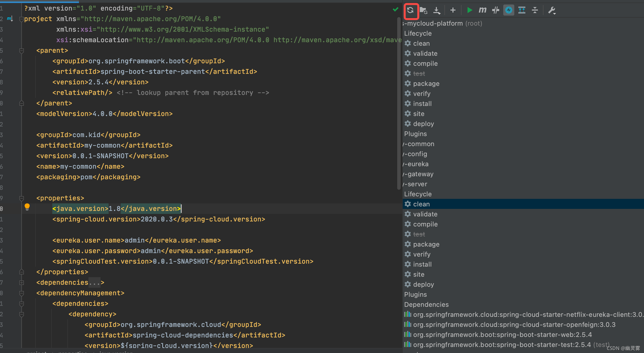Screen dimensions: 644x353
Task: Open the intention lightbulb next to java.version
Action: click(x=27, y=207)
